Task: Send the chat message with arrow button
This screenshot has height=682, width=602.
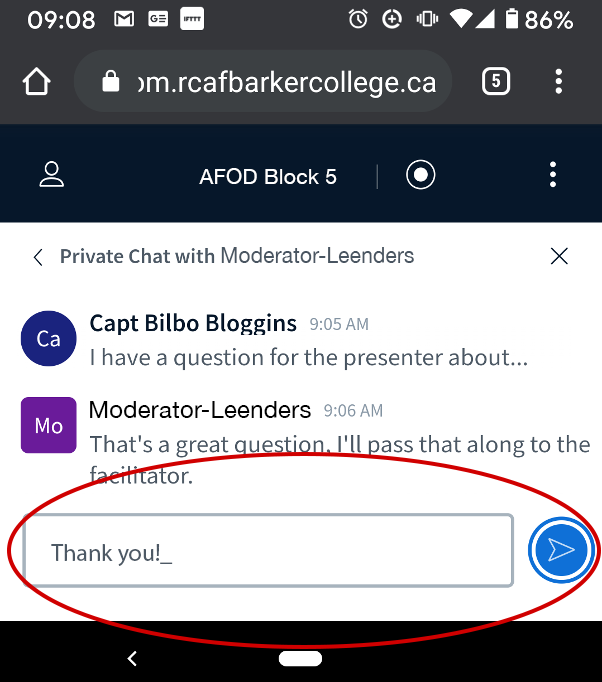Action: pos(562,550)
